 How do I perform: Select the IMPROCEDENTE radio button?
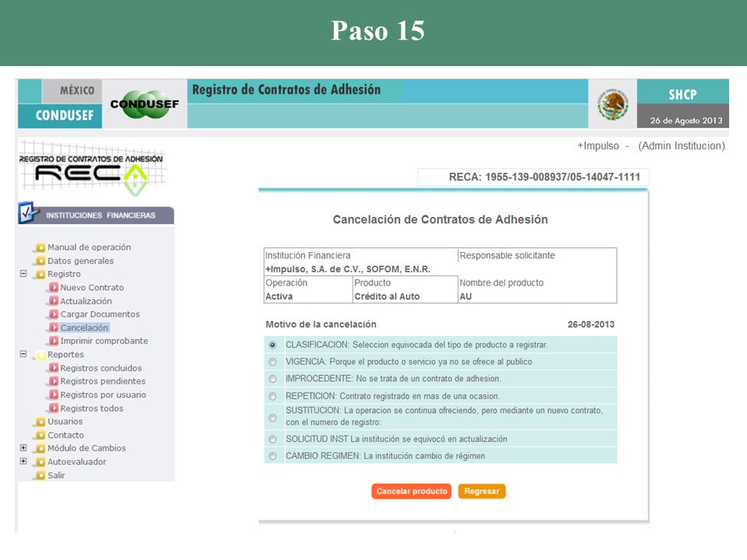click(x=272, y=379)
